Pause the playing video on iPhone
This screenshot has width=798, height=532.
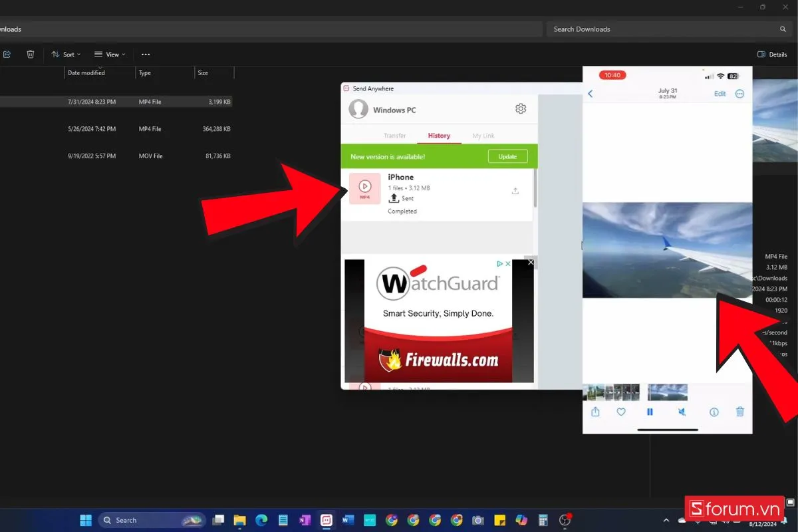pyautogui.click(x=650, y=412)
